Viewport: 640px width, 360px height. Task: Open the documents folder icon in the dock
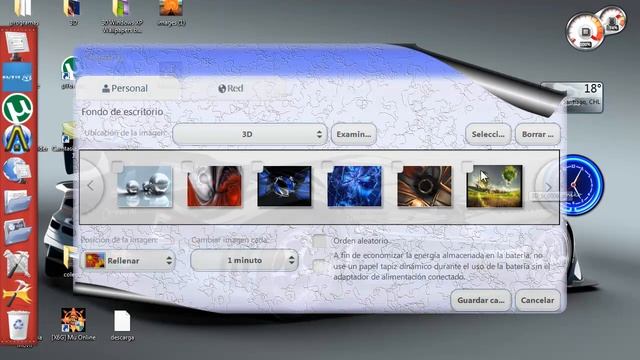click(17, 201)
